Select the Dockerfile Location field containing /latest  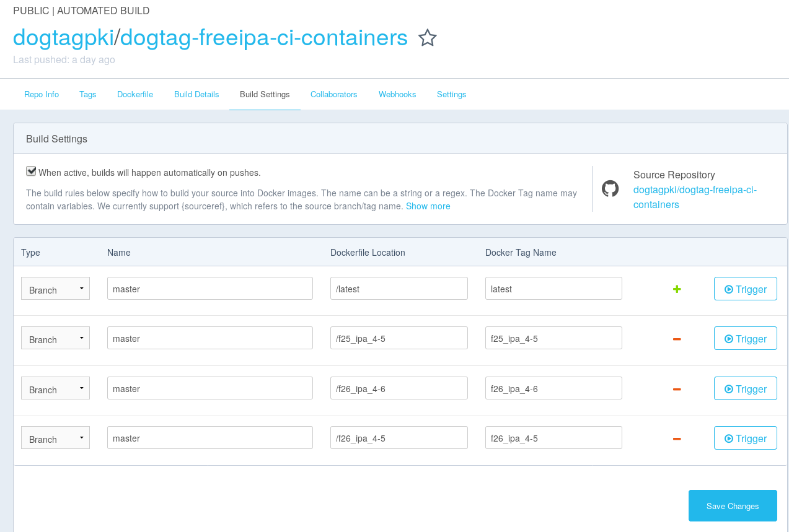[x=399, y=288]
